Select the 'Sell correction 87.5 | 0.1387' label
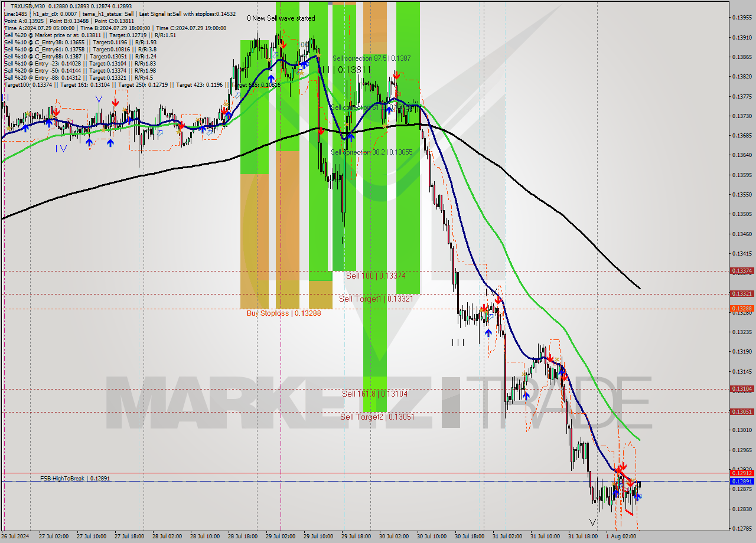The width and height of the screenshot is (756, 543). click(372, 58)
